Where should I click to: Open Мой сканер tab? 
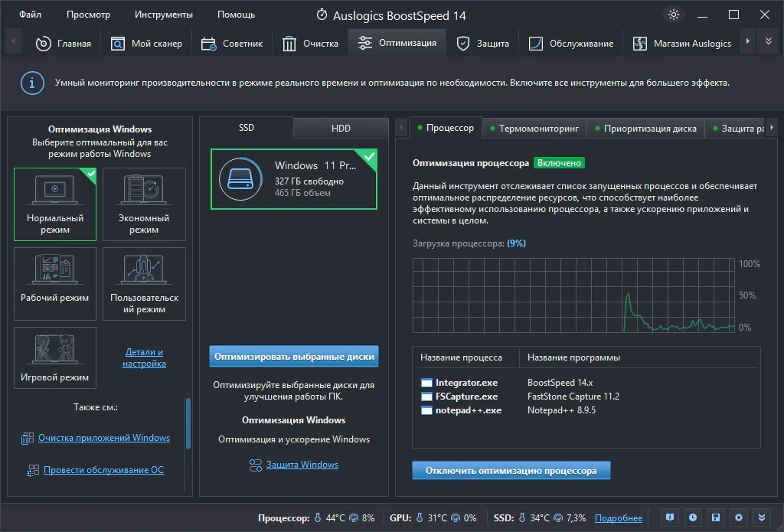coord(146,44)
